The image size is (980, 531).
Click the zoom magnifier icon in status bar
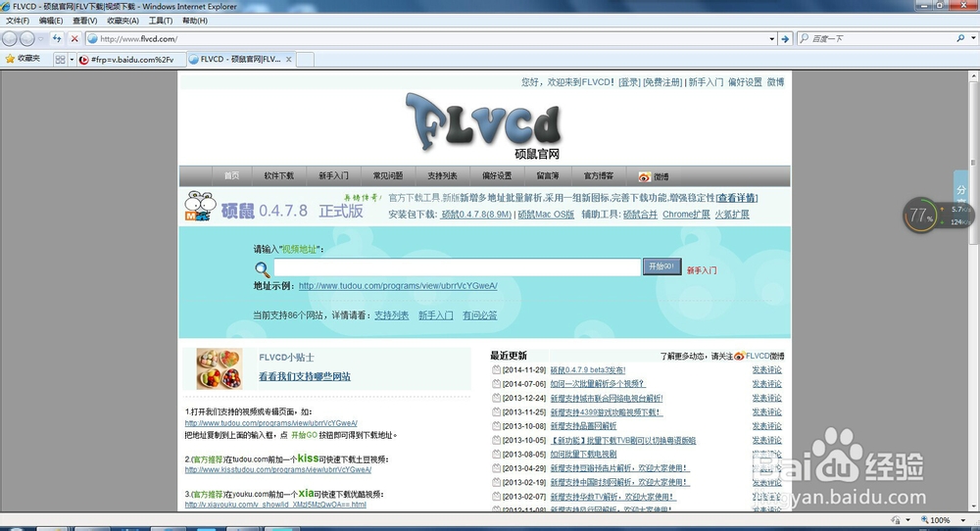pos(924,520)
